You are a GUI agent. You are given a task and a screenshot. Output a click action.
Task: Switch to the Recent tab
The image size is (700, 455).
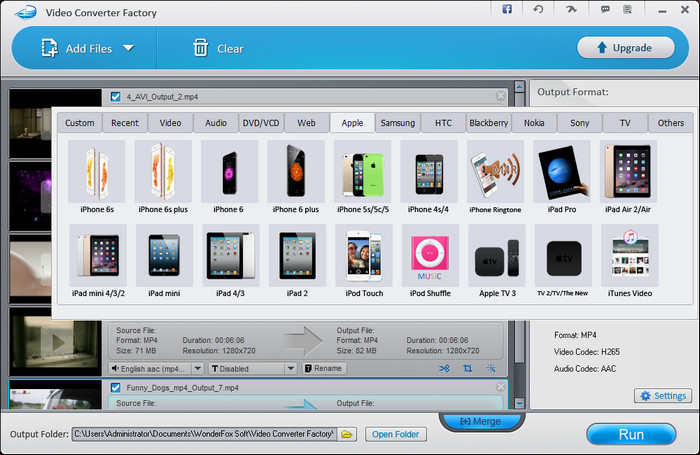click(125, 123)
